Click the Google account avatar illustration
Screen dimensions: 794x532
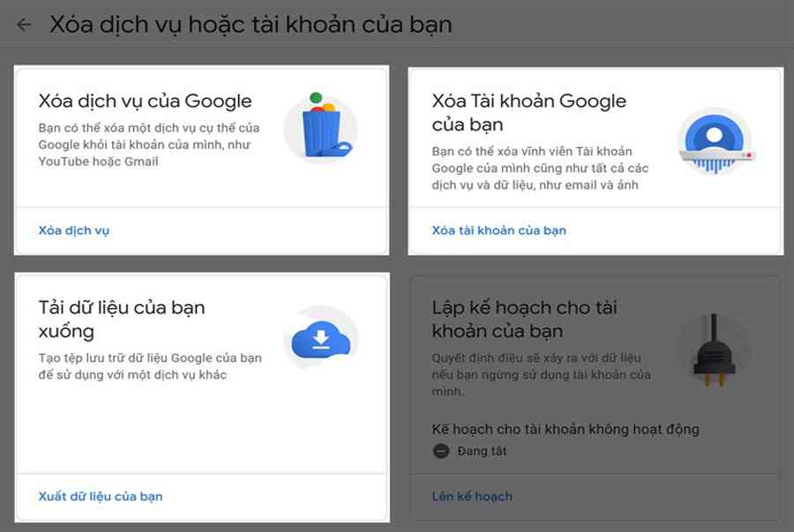pos(714,141)
